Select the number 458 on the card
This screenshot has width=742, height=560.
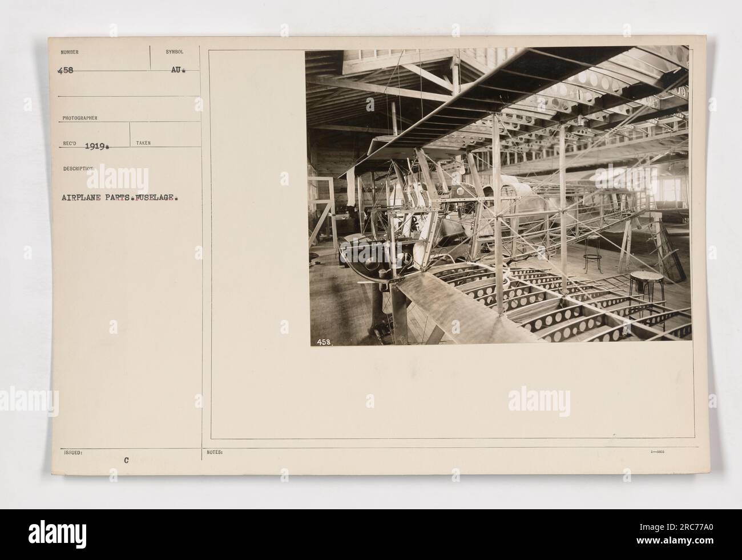pos(66,72)
